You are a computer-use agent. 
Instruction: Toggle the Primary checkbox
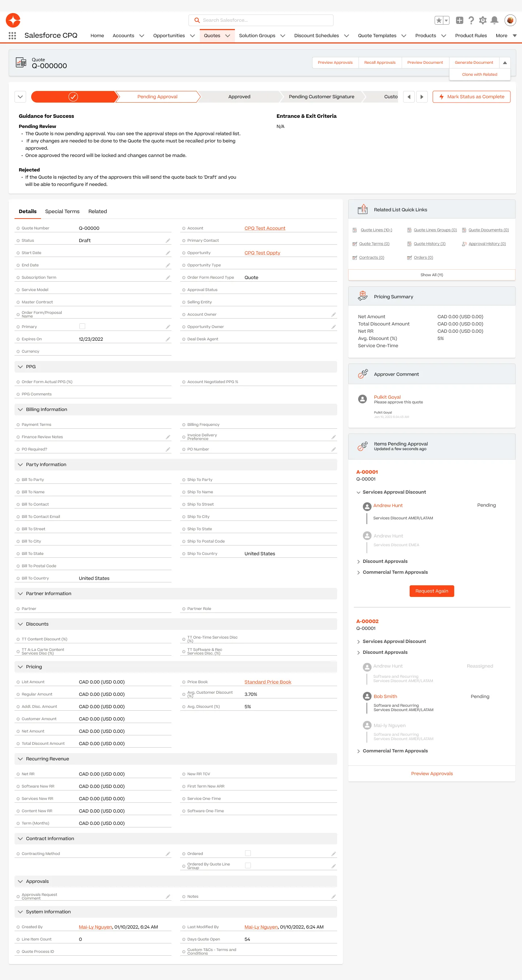click(x=82, y=326)
